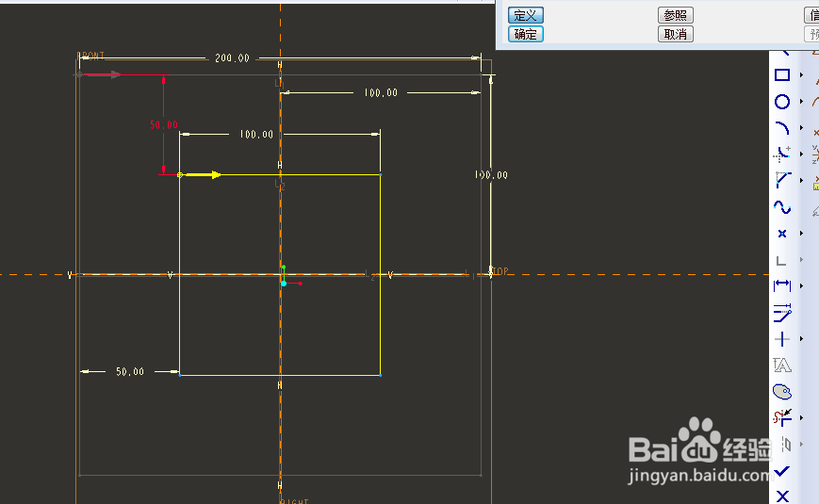Select the red 50.00 vertical dimension
This screenshot has width=819, height=504.
pyautogui.click(x=163, y=125)
